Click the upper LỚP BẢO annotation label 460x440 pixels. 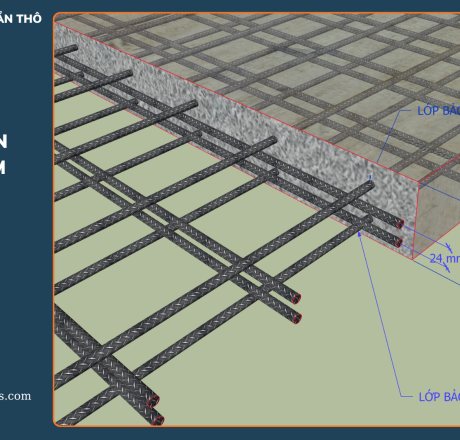pyautogui.click(x=439, y=111)
